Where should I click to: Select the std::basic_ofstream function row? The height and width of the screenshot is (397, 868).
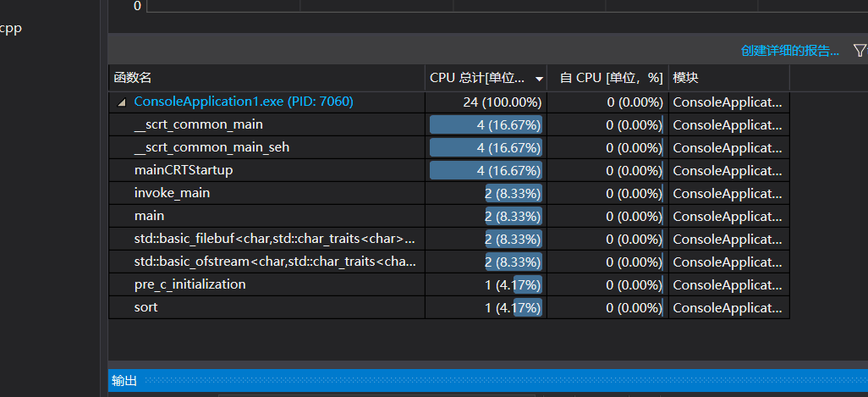[x=274, y=262]
